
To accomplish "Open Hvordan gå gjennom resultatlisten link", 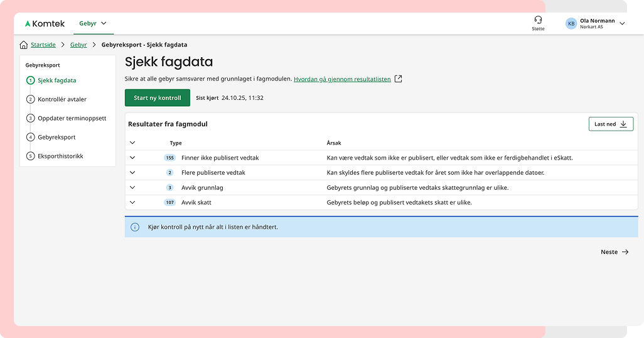I will click(342, 79).
